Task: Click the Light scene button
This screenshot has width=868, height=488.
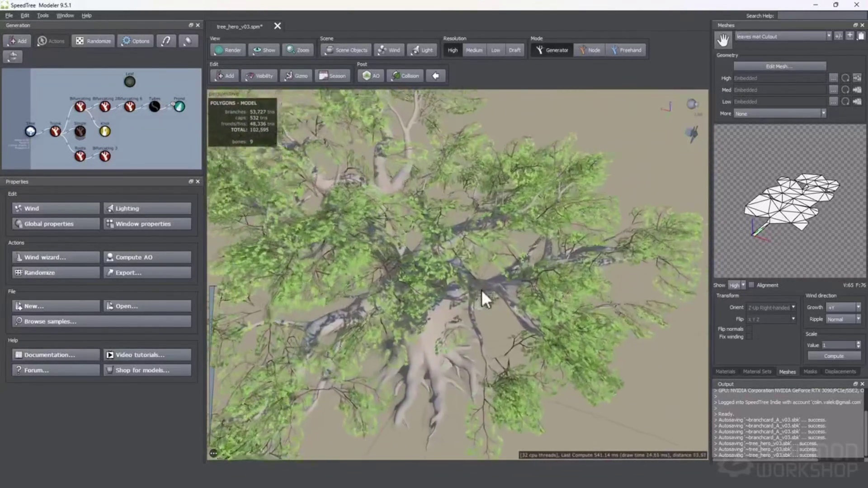Action: (x=422, y=50)
